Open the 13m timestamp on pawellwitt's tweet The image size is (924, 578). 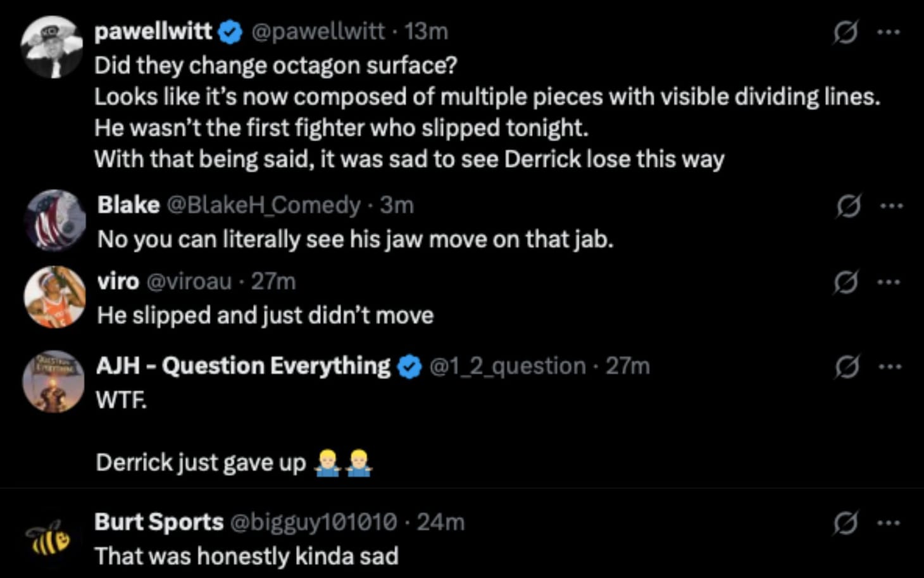click(427, 31)
